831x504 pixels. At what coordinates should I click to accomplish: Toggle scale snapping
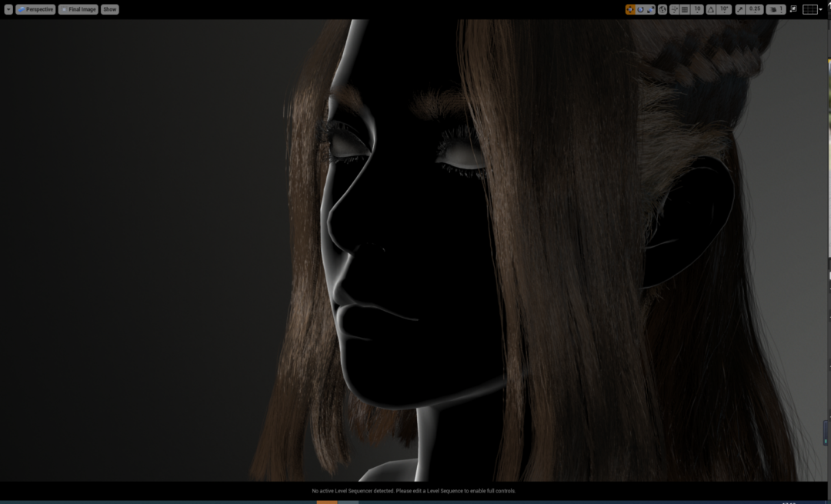point(740,9)
